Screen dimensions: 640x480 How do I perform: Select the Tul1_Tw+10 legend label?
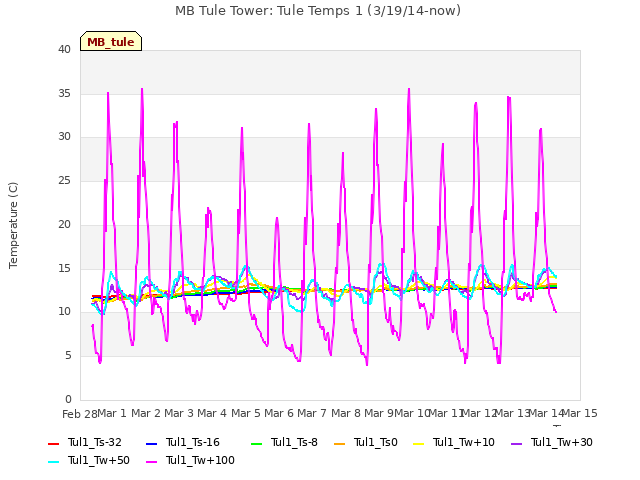[464, 442]
